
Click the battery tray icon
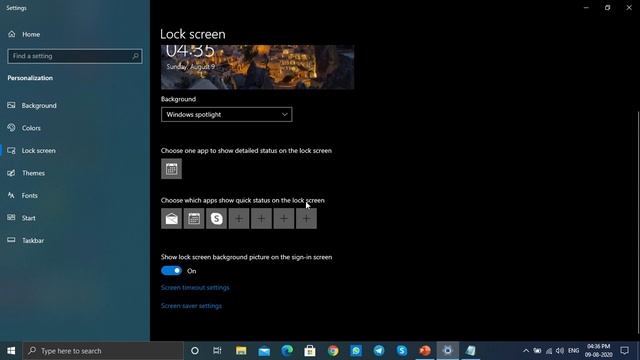(x=538, y=351)
